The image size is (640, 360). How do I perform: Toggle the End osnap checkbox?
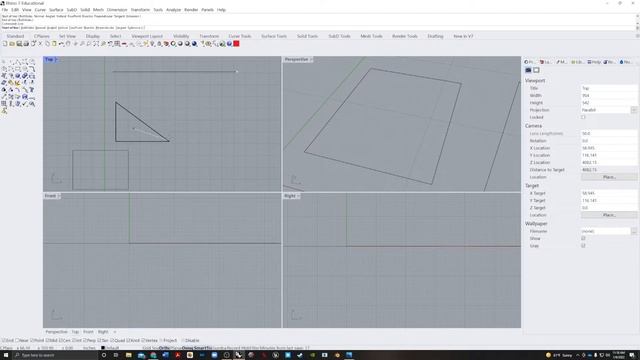point(3,340)
